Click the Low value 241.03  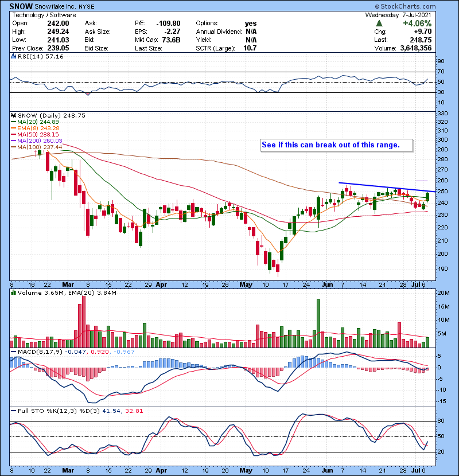[x=58, y=40]
